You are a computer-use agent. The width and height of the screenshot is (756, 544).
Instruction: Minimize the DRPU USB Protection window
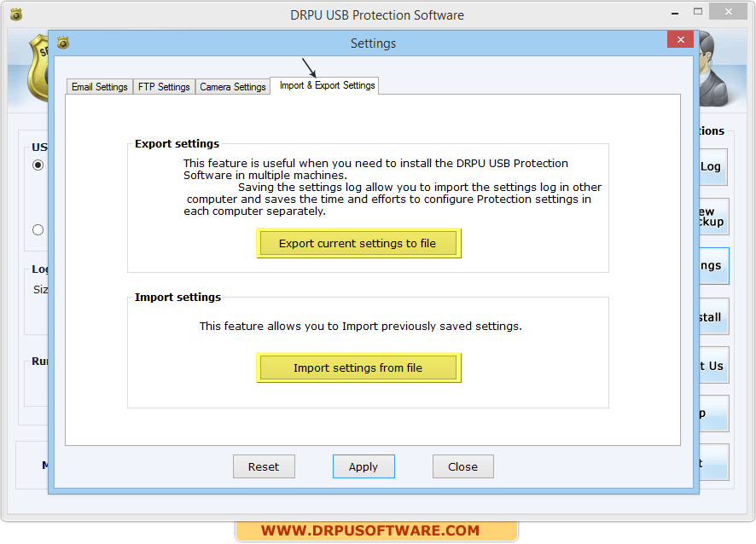coord(675,13)
